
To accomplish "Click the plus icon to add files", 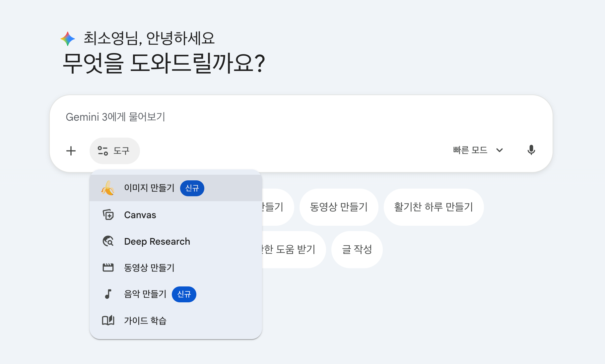I will (71, 151).
